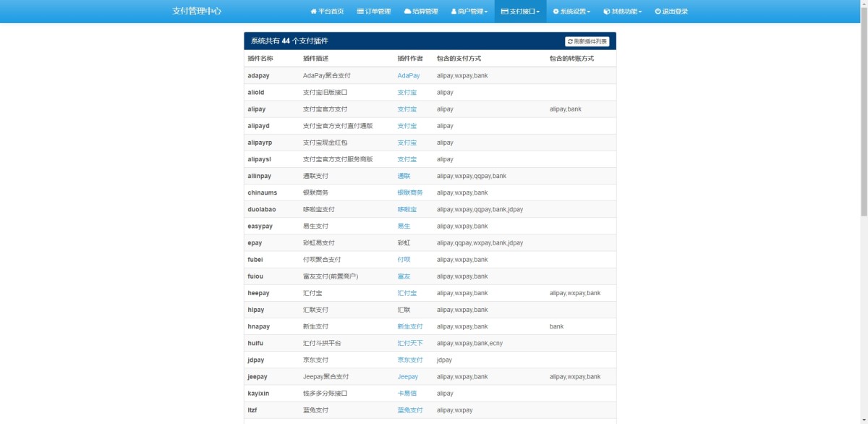Select the jdpay plugin name
Image resolution: width=868 pixels, height=424 pixels.
[x=256, y=360]
